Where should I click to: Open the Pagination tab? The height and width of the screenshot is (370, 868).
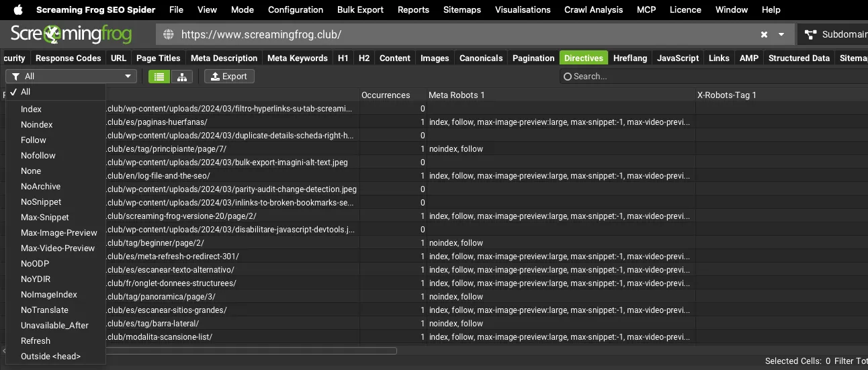click(x=533, y=58)
